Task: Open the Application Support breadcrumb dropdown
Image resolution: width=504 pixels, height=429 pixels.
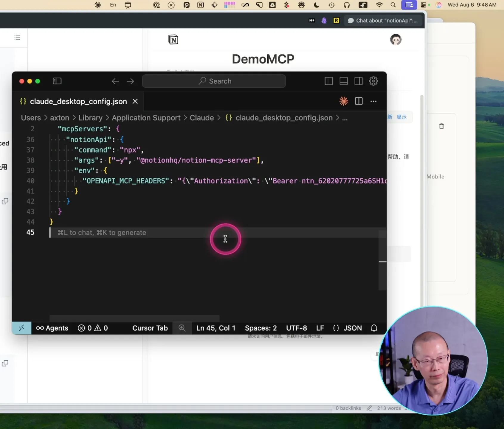Action: pos(146,118)
